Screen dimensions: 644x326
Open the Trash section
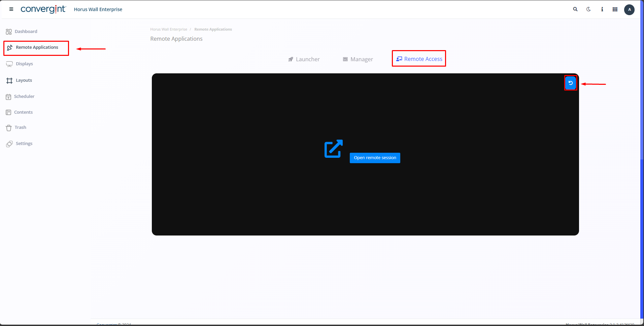(x=20, y=128)
